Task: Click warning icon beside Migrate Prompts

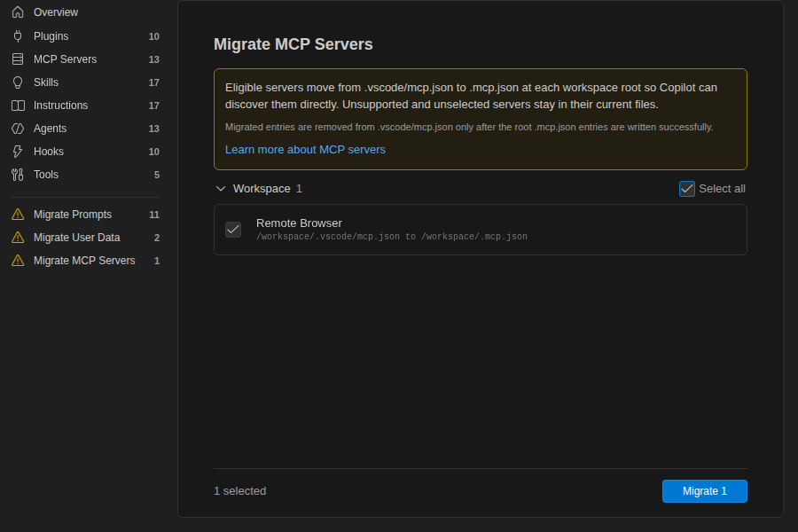Action: click(x=18, y=215)
